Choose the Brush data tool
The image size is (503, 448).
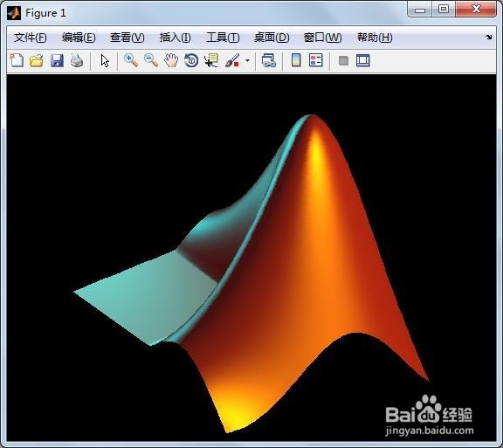[x=232, y=60]
